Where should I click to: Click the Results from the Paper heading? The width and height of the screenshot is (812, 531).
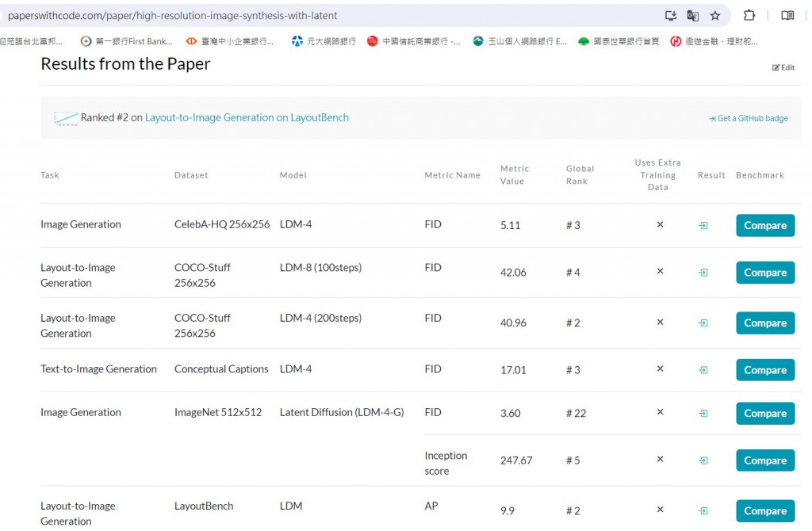coord(125,63)
